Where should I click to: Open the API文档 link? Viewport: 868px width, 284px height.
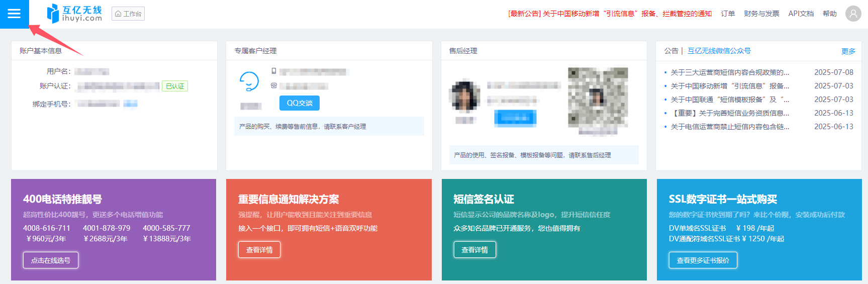pos(801,14)
